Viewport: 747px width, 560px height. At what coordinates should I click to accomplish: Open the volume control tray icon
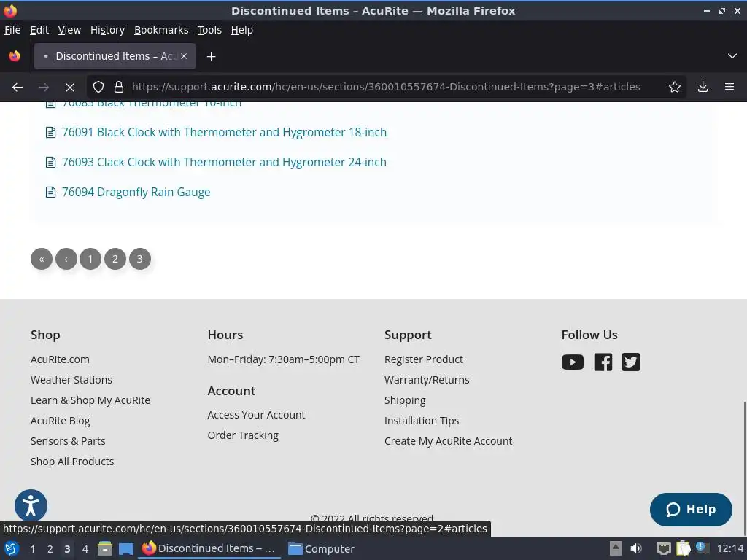(636, 548)
